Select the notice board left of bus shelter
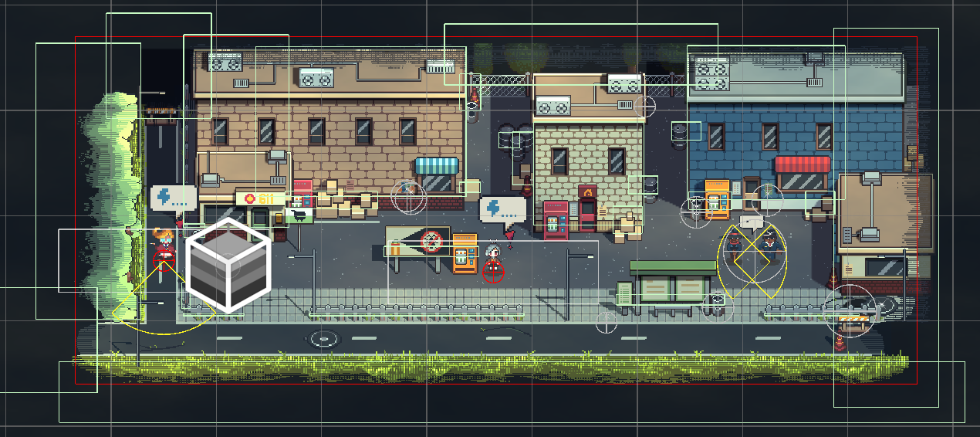Image resolution: width=980 pixels, height=437 pixels. coord(623,294)
